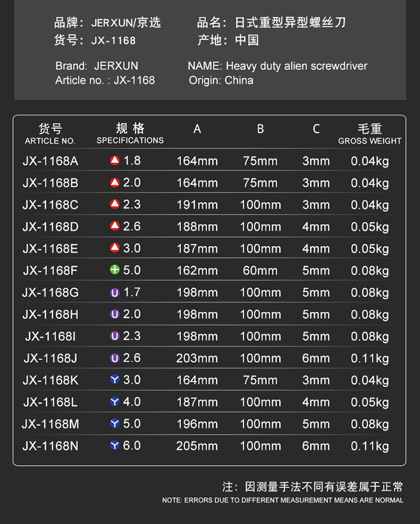Viewport: 420px width, 524px height.
Task: Select the blue Y icon beside 6.0
Action: click(115, 446)
